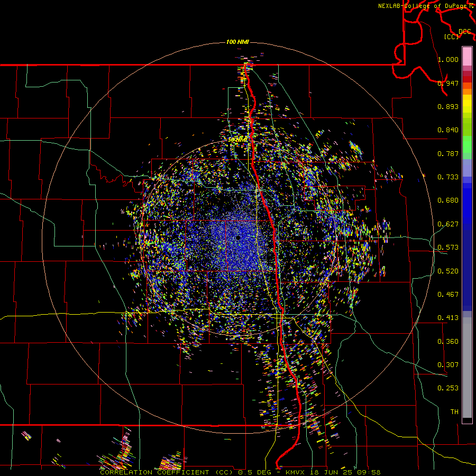This screenshot has height=476, width=476.
Task: Select the 0.467 scale value
Action: click(448, 295)
